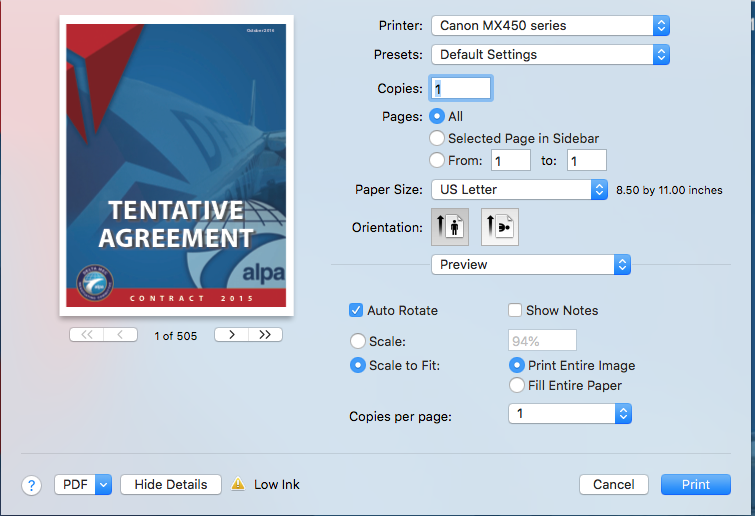The height and width of the screenshot is (516, 755).
Task: Choose Selected Page in Sidebar option
Action: tap(437, 139)
